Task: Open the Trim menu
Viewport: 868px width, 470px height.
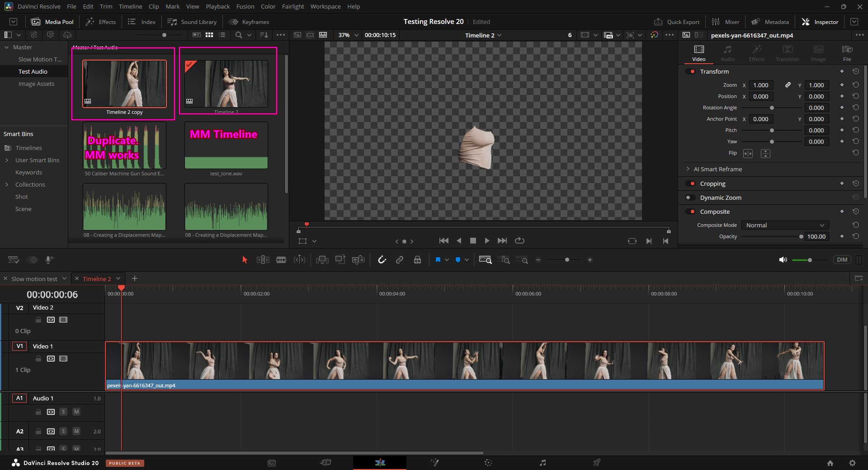Action: pos(106,6)
